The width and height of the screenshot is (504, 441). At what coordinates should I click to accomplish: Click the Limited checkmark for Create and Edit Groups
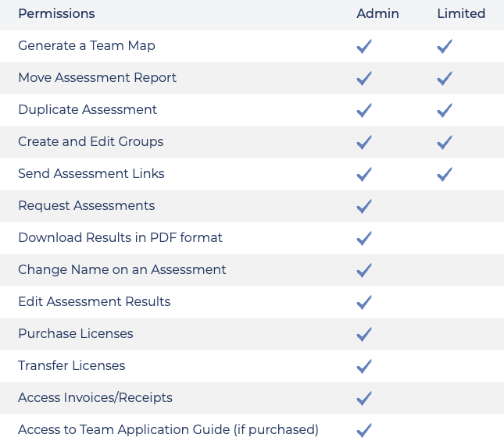[445, 142]
